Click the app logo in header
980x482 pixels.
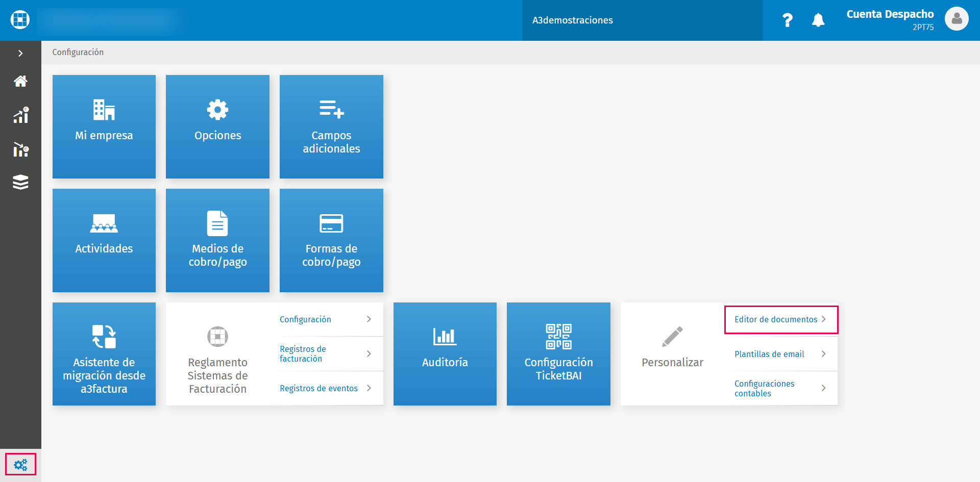(x=20, y=19)
